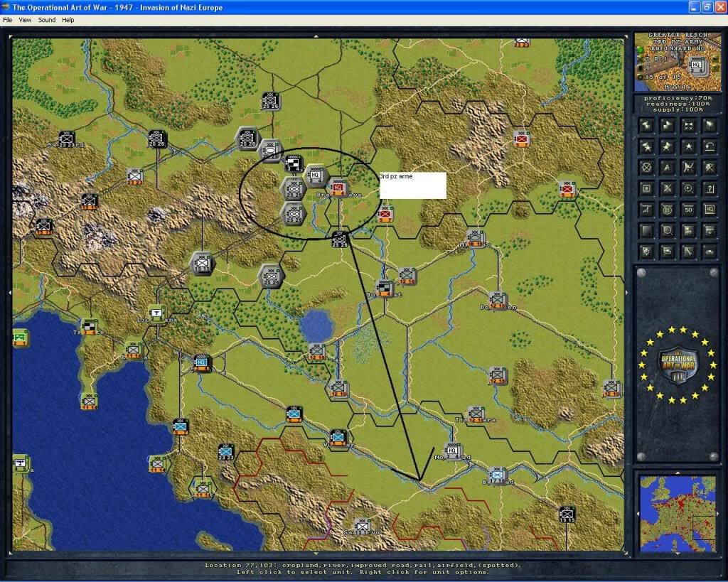Click the letter A button
The width and height of the screenshot is (728, 582).
667,168
